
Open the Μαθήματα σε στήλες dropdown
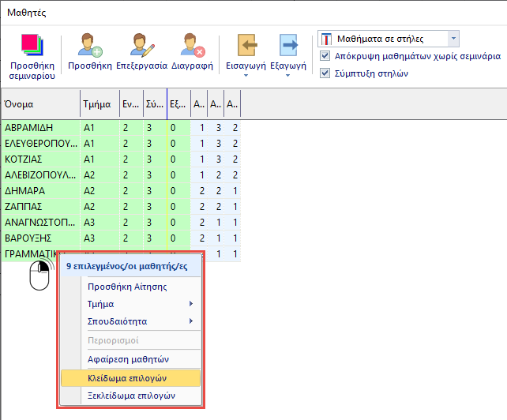click(x=453, y=39)
